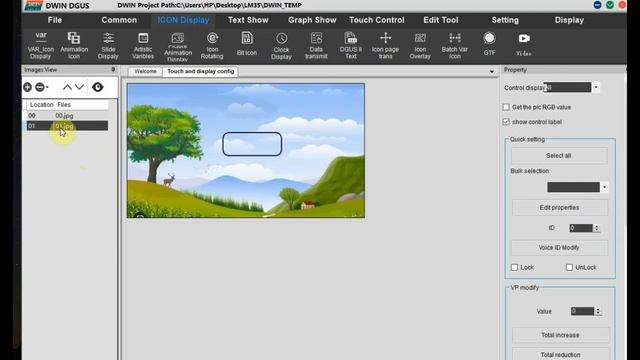
Task: Switch to ICON Display ribbon tab
Action: point(183,20)
